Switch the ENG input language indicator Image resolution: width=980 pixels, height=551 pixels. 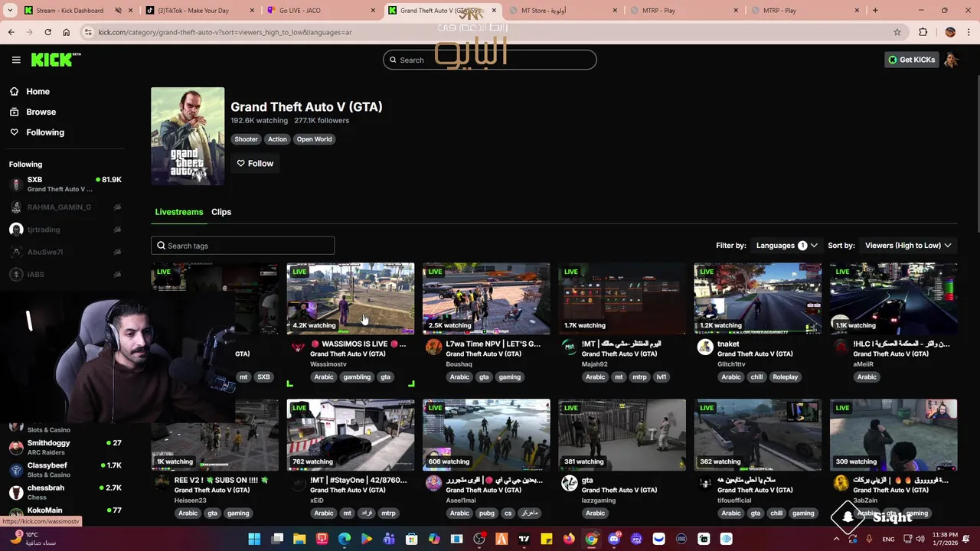tap(888, 539)
